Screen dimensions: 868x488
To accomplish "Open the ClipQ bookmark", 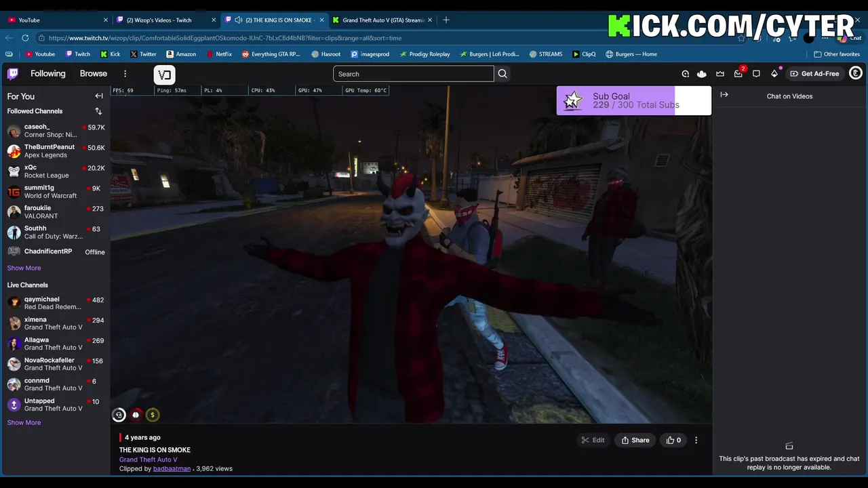I will [584, 54].
